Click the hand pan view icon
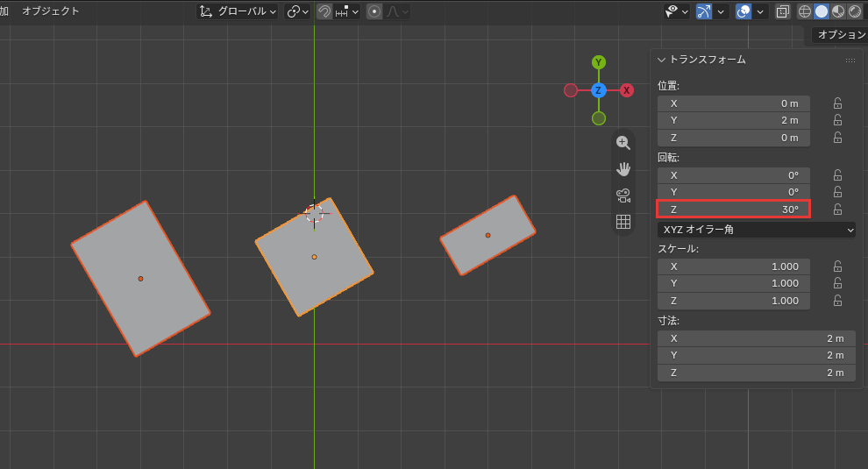This screenshot has height=469, width=868. tap(623, 169)
